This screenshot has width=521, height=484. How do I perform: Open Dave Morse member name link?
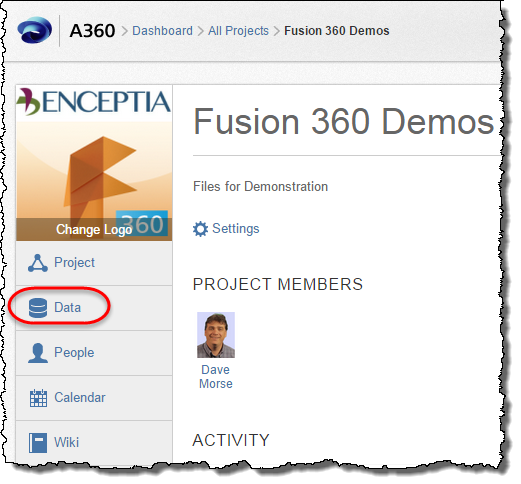[x=216, y=377]
